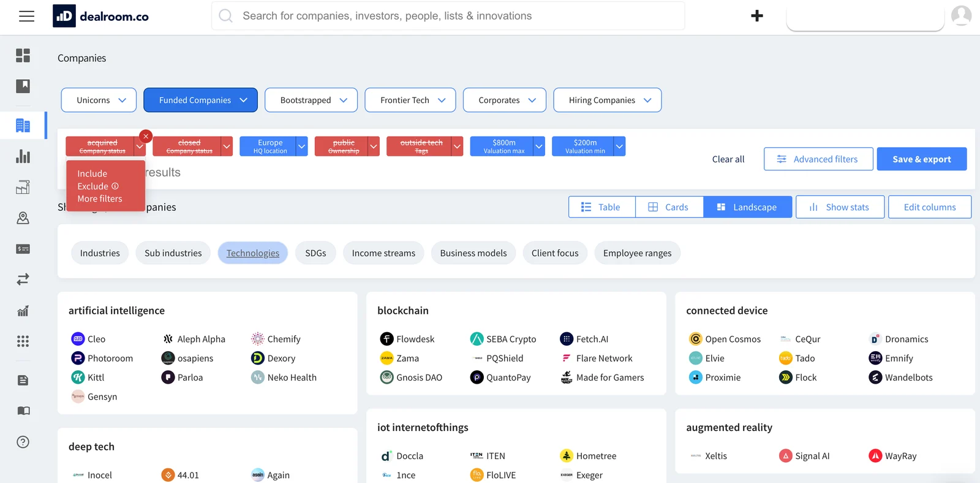Image resolution: width=980 pixels, height=483 pixels.
Task: Open Made for Gamers company link
Action: tap(610, 378)
